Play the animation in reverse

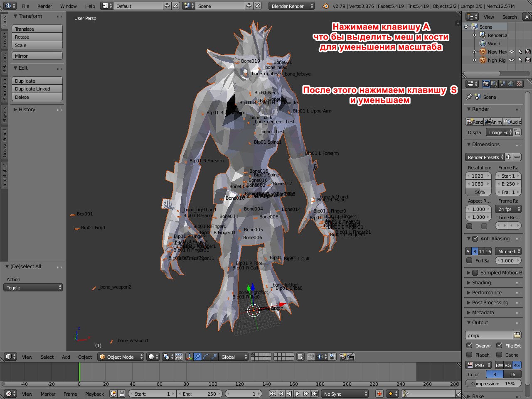(x=289, y=394)
